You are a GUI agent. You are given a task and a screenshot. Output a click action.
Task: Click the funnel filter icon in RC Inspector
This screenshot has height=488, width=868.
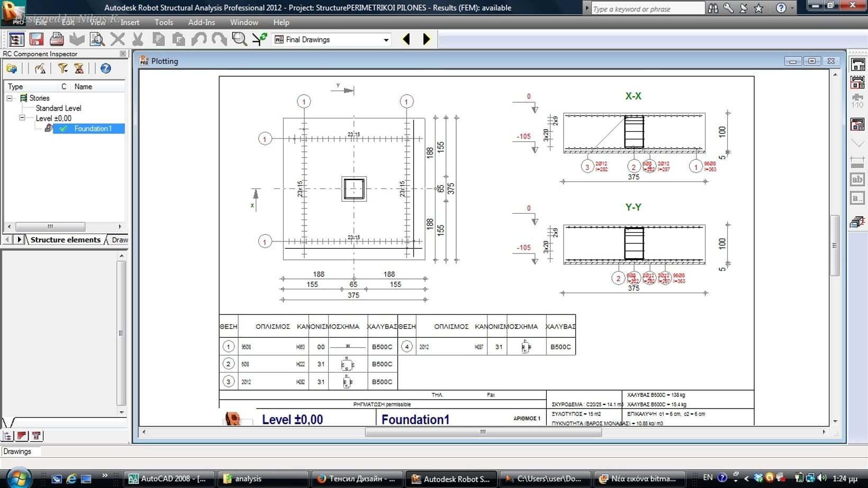tap(63, 68)
